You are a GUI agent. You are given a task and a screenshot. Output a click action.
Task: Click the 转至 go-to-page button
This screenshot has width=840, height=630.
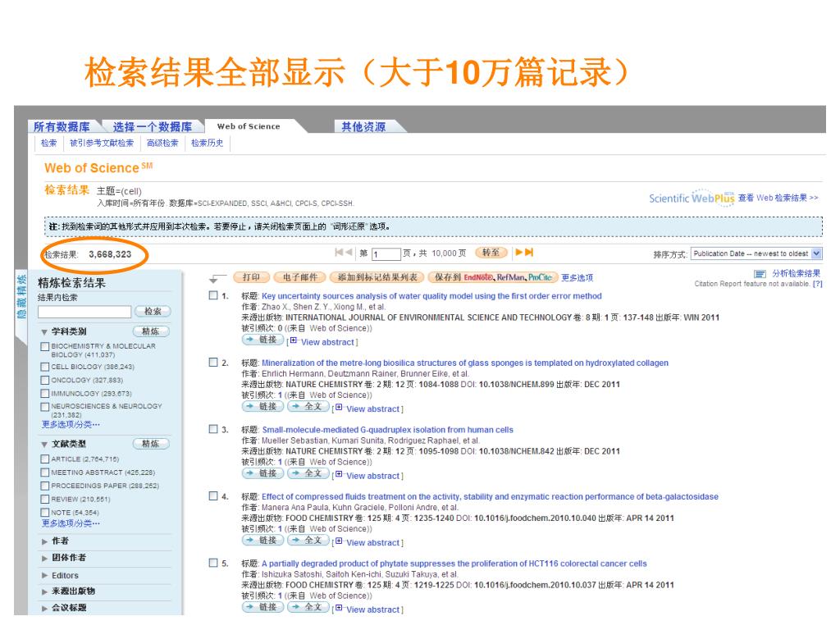tap(491, 253)
